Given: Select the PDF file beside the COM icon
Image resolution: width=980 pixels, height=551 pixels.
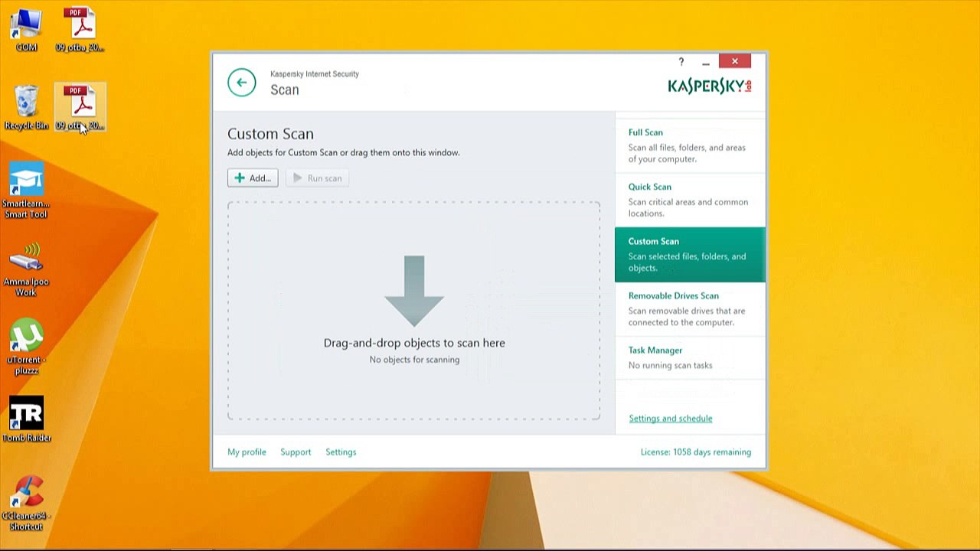Looking at the screenshot, I should (x=80, y=31).
